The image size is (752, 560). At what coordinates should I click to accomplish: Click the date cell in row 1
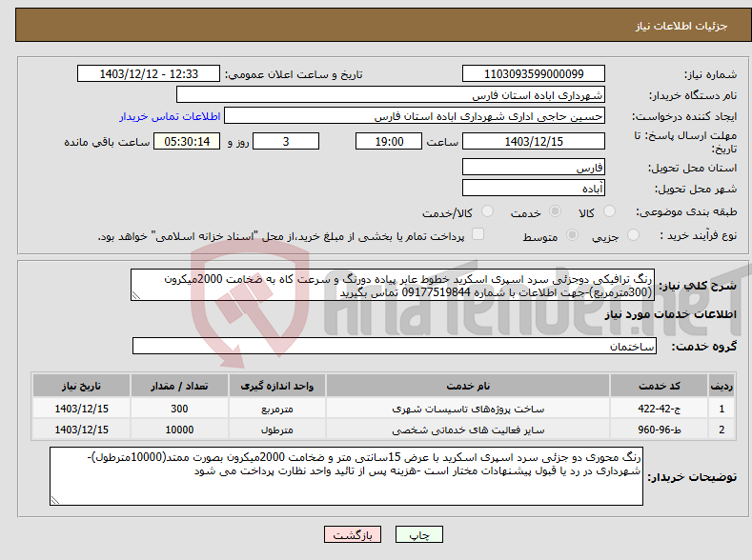pos(82,409)
